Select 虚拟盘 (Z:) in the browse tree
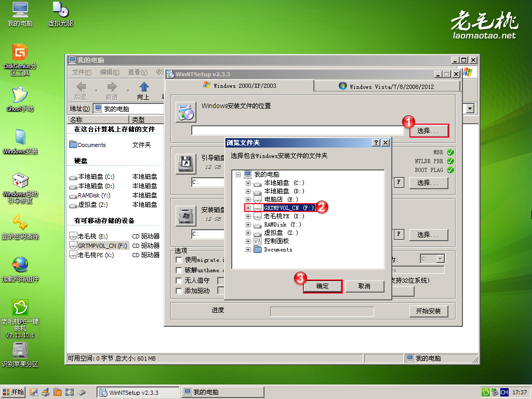The width and height of the screenshot is (532, 399). (281, 233)
